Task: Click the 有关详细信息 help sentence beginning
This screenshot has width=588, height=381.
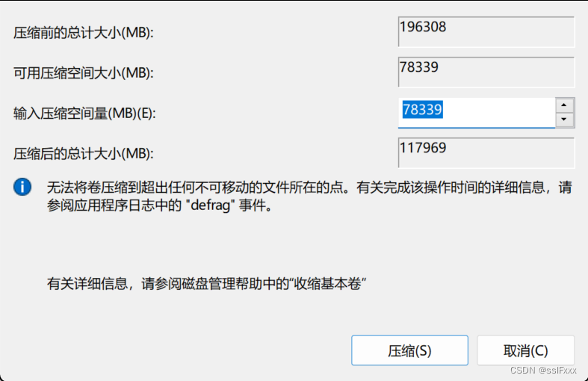Action: 87,283
